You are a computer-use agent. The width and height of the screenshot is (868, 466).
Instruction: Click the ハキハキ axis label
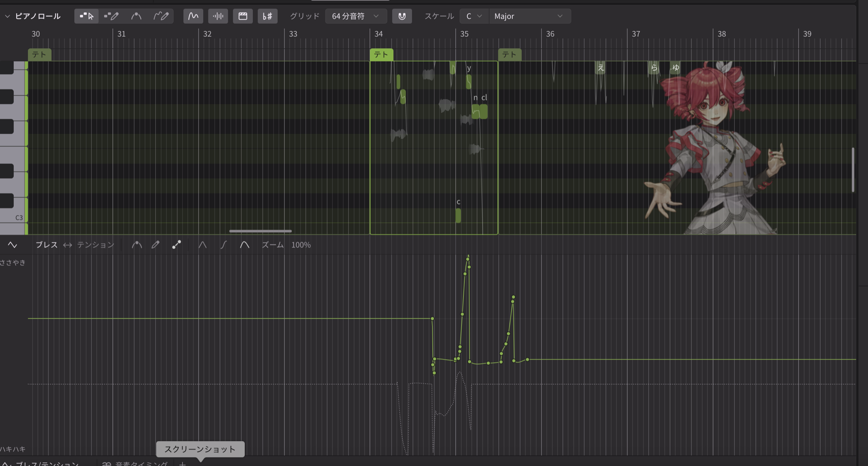(x=13, y=449)
